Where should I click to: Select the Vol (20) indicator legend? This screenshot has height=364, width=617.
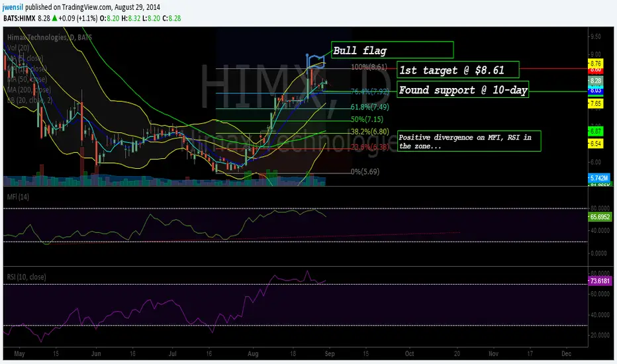click(18, 48)
